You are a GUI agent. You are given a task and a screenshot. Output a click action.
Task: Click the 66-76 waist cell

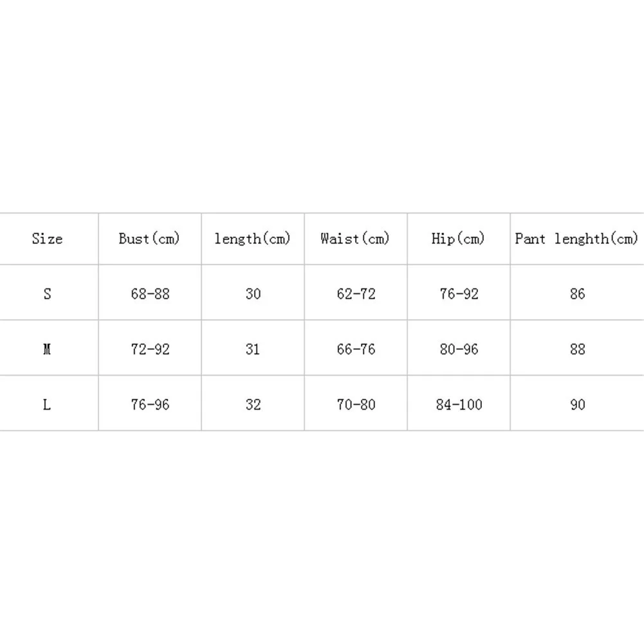(356, 349)
